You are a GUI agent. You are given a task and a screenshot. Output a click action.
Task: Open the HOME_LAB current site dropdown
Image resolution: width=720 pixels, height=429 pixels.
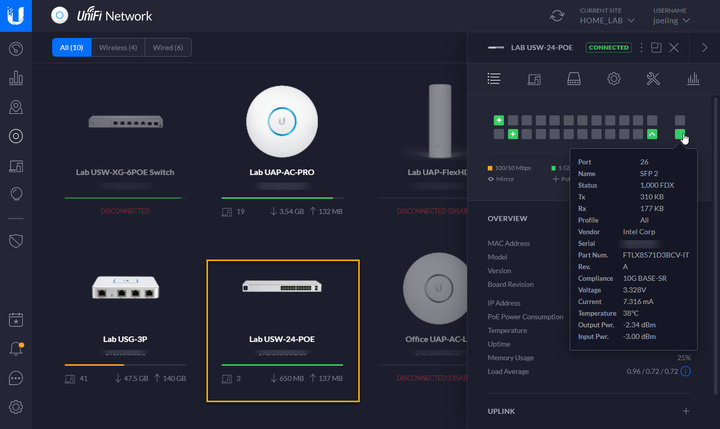click(607, 21)
